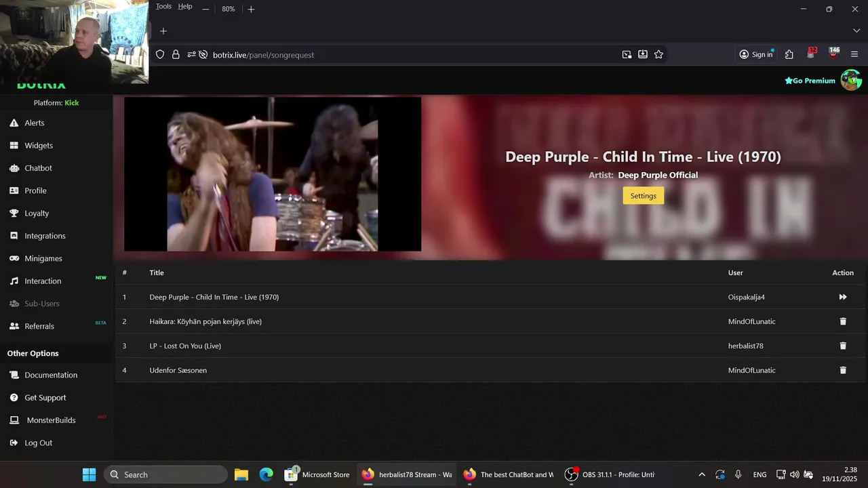Click the Go Premium link
The height and width of the screenshot is (488, 868).
point(810,81)
